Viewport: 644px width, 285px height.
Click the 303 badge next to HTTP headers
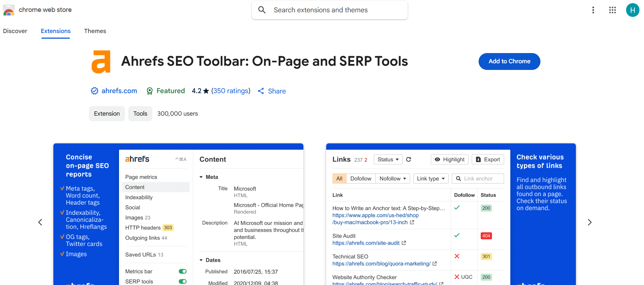click(x=168, y=228)
